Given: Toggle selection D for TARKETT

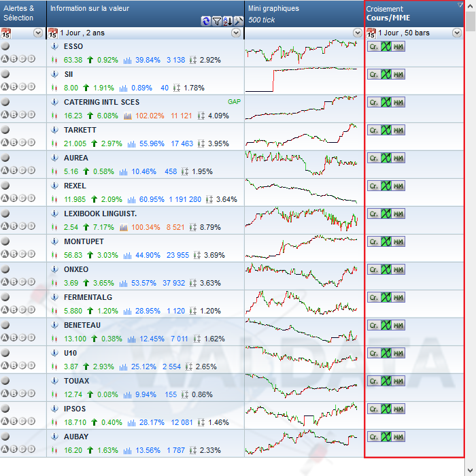Looking at the screenshot, I should (x=31, y=142).
